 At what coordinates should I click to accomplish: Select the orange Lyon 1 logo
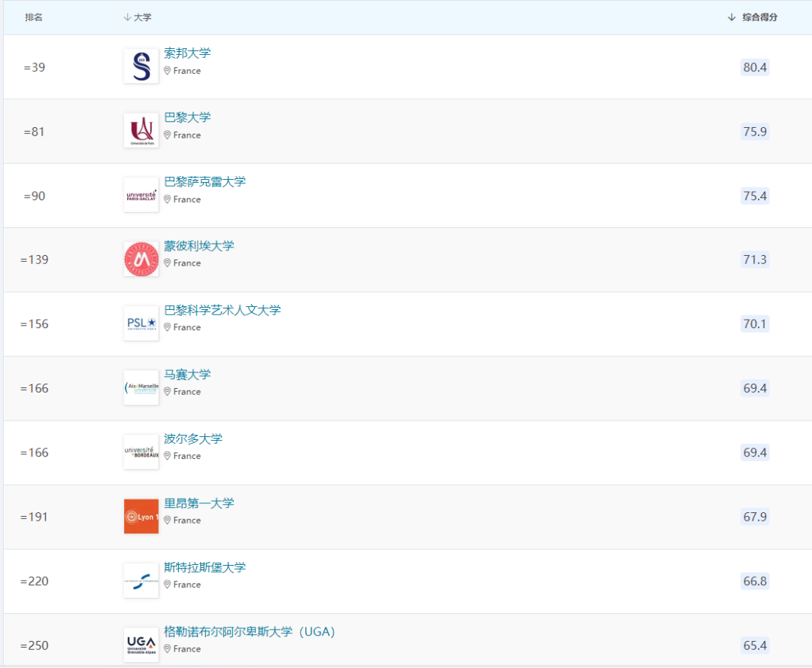141,516
